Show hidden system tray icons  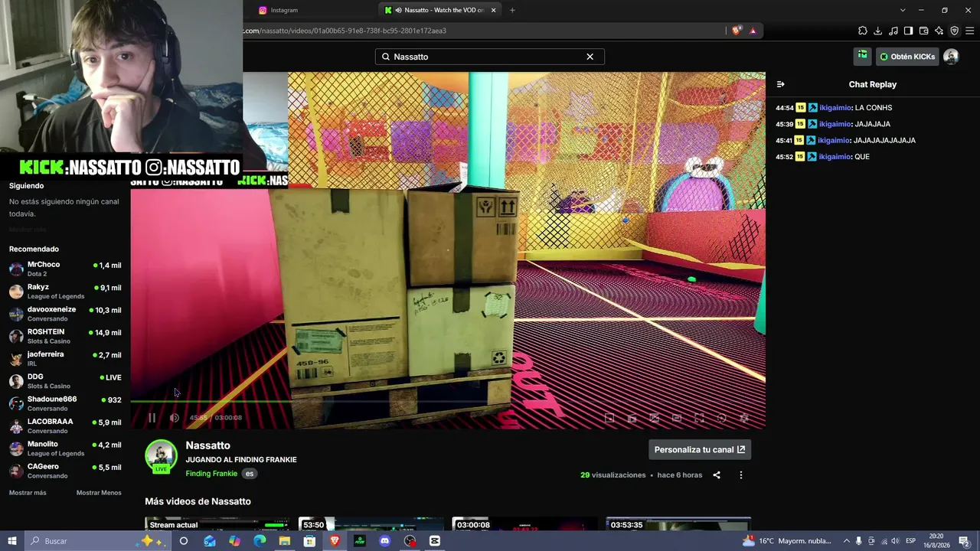(x=846, y=541)
